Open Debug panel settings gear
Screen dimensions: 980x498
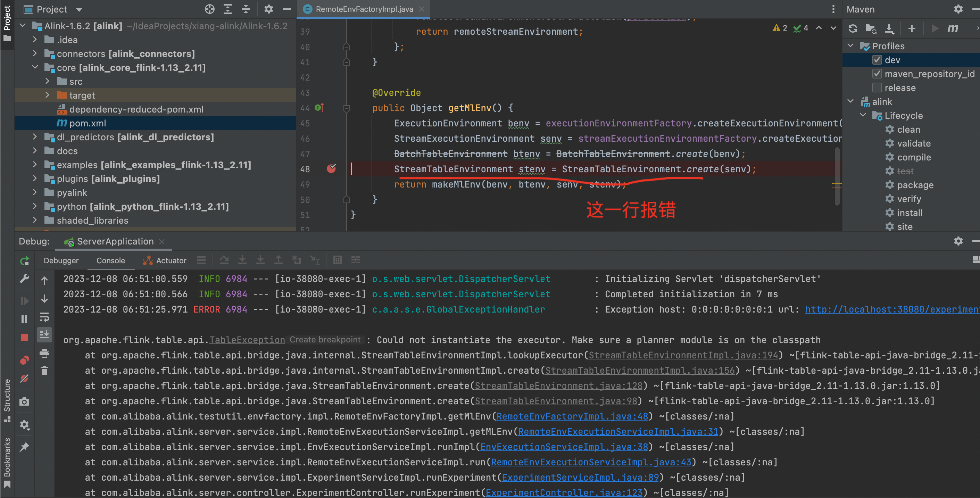tap(958, 241)
